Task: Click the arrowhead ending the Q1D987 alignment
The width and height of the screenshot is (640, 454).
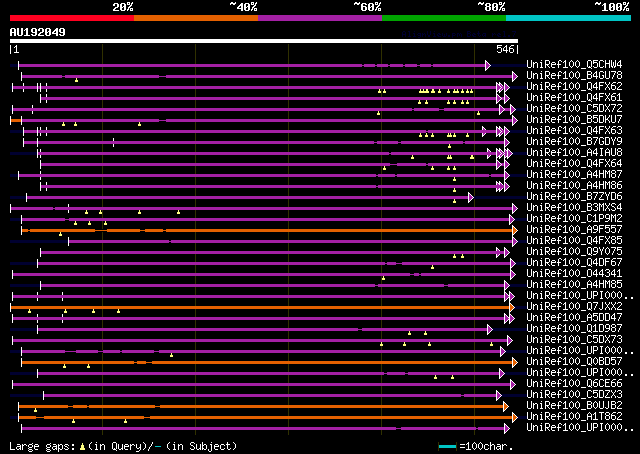Action: [x=490, y=329]
